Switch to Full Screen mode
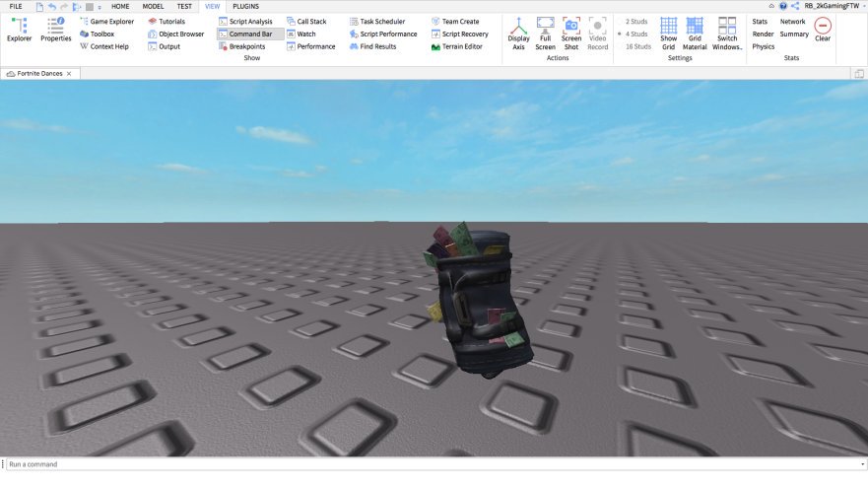868x489 pixels. point(545,34)
